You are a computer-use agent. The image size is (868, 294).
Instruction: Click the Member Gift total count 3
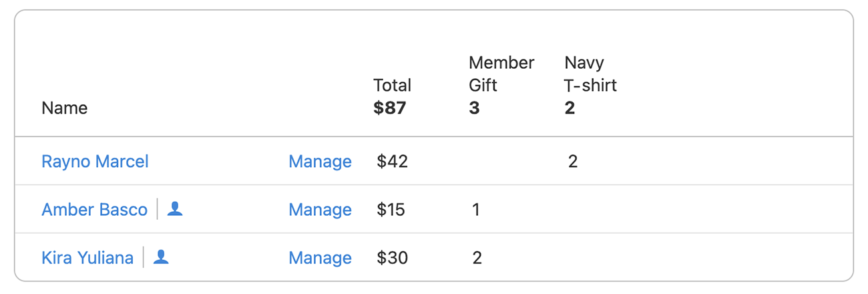coord(474,108)
